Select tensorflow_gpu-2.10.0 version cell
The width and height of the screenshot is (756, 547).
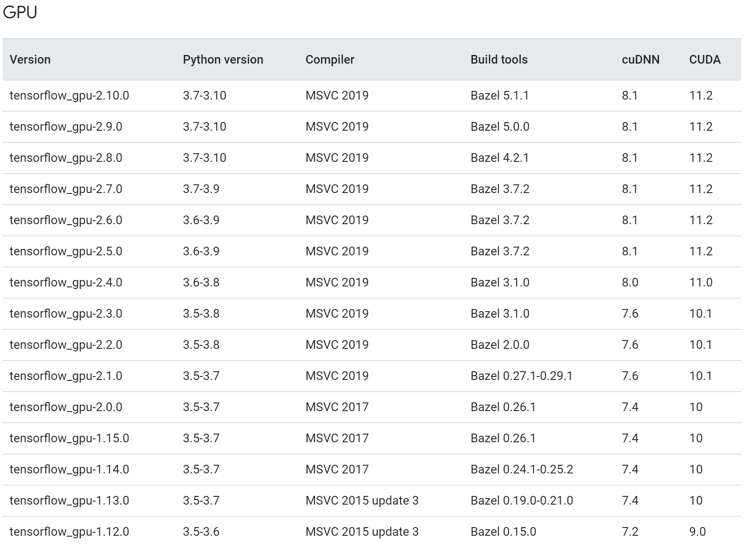(69, 96)
